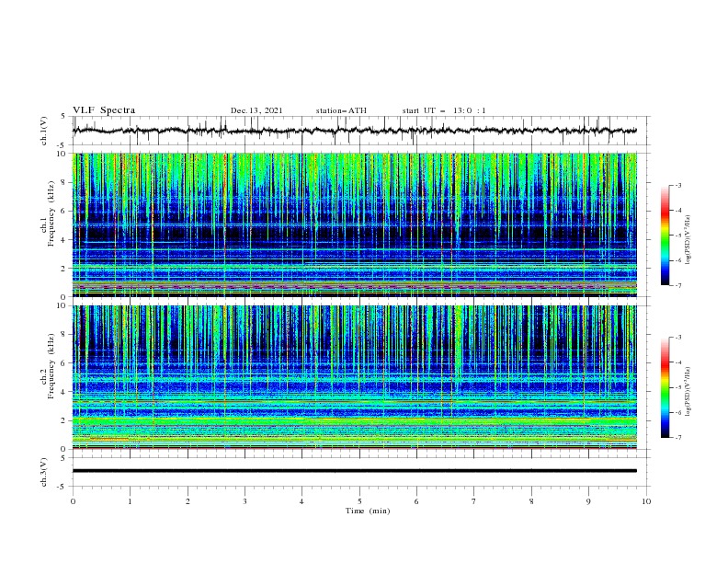Click the 'ch.3(V)' axis label
Image resolution: width=728 pixels, height=563 pixels.
point(44,472)
